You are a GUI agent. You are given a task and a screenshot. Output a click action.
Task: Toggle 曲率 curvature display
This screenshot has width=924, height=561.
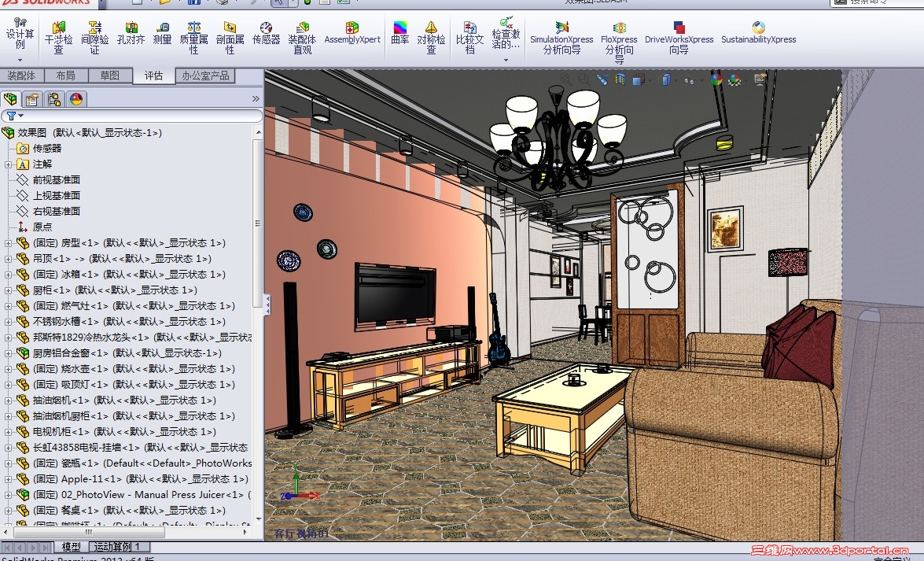399,31
